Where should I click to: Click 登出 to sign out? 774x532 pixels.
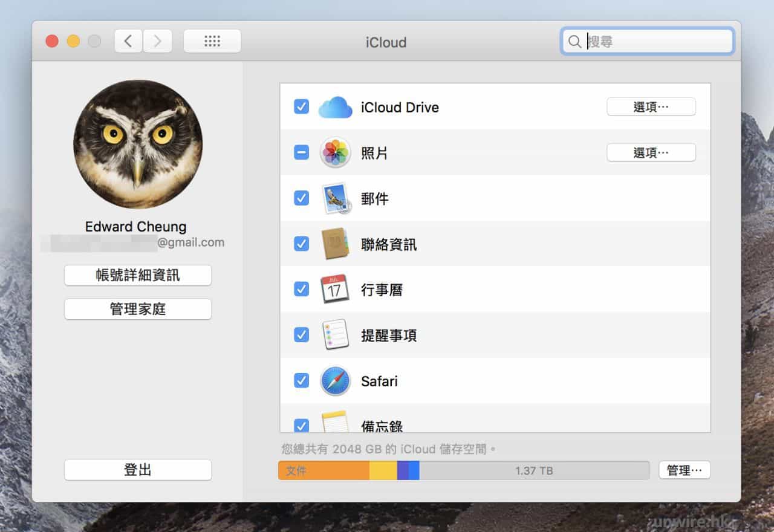point(138,470)
